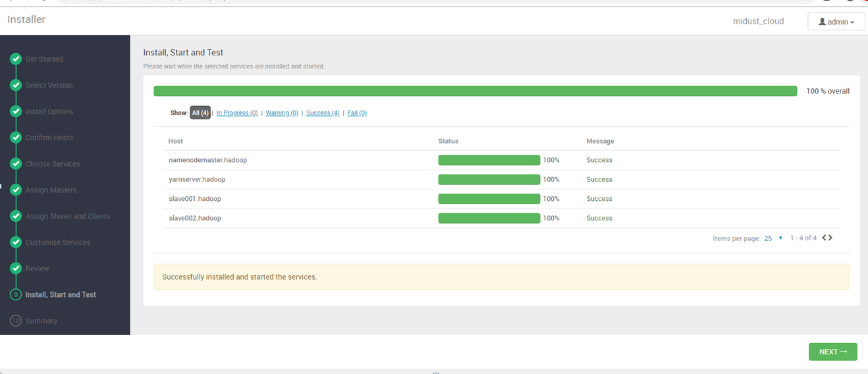Click the Choose Services step check icon
Screen dimensions: 868x374
pyautogui.click(x=16, y=164)
